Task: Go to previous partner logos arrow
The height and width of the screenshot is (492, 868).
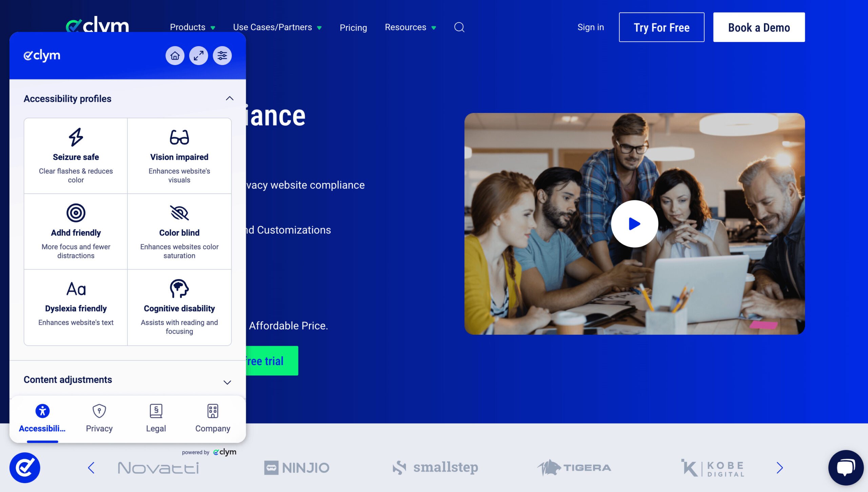Action: (x=91, y=468)
